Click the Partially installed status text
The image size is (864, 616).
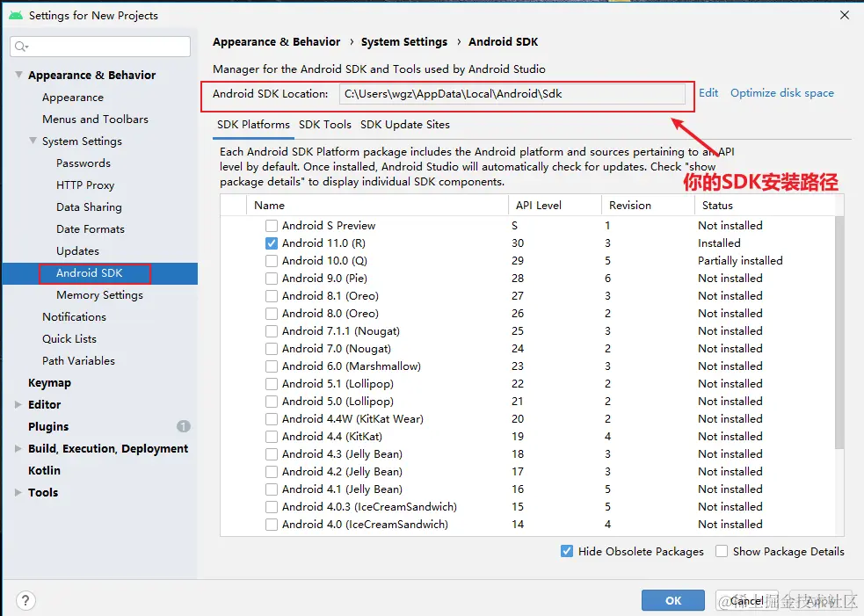click(740, 261)
